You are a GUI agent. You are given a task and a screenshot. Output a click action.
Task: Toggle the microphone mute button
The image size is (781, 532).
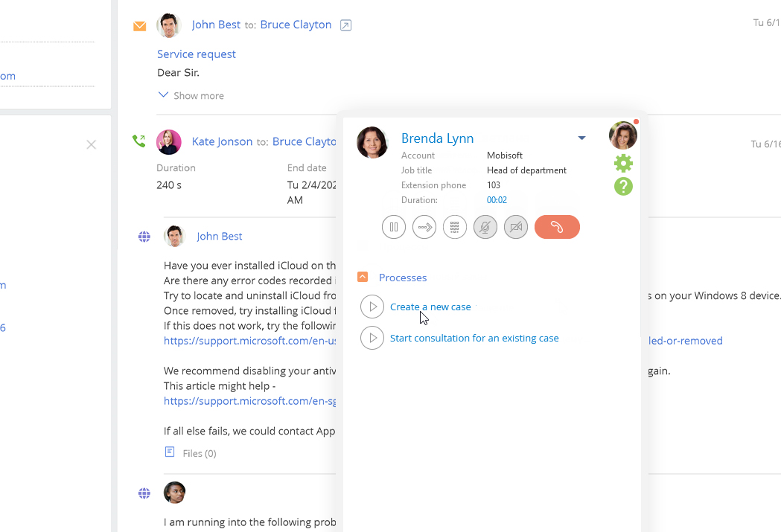(485, 227)
